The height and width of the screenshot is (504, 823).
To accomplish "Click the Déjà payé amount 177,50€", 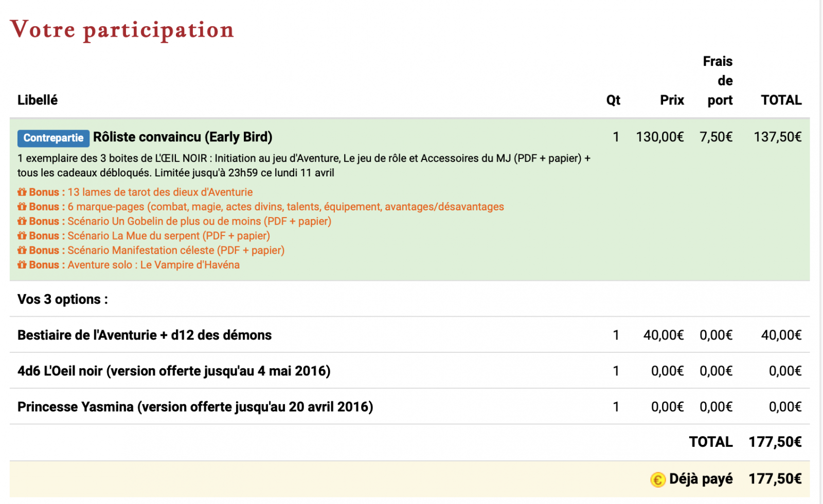I will coord(775,479).
